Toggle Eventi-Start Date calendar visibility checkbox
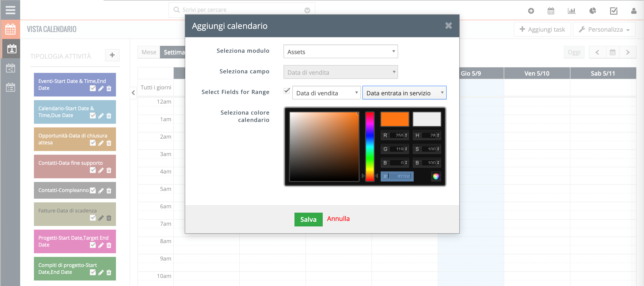The height and width of the screenshot is (286, 644). [x=93, y=88]
